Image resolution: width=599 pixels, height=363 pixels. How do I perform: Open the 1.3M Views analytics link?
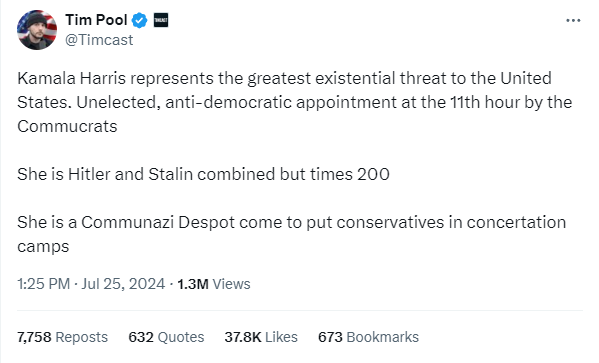tap(214, 284)
